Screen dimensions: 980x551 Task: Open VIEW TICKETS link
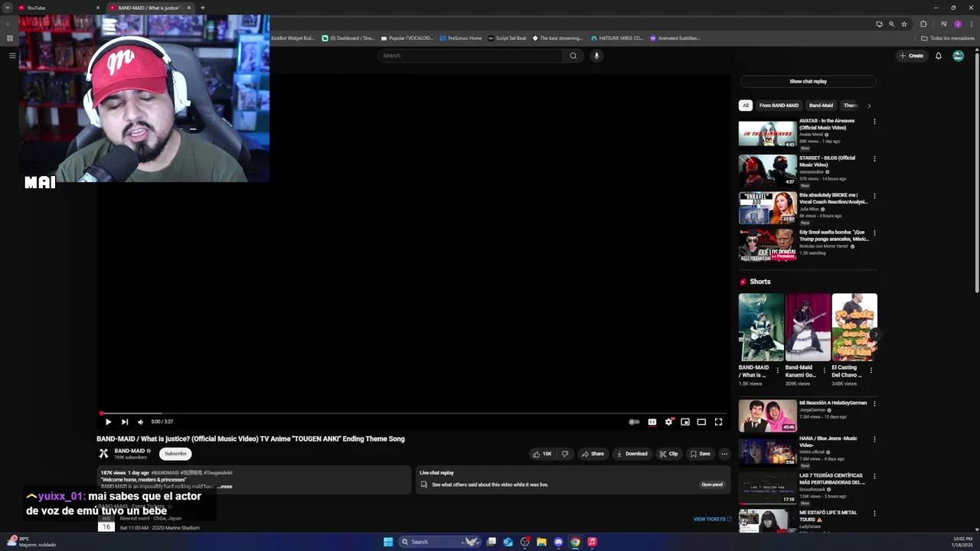[712, 519]
